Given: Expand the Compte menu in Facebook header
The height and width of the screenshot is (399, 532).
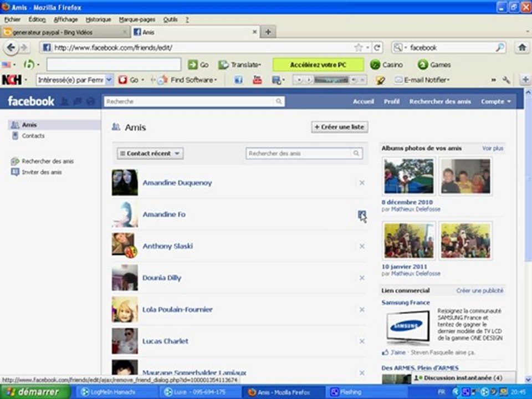Looking at the screenshot, I should pos(495,101).
